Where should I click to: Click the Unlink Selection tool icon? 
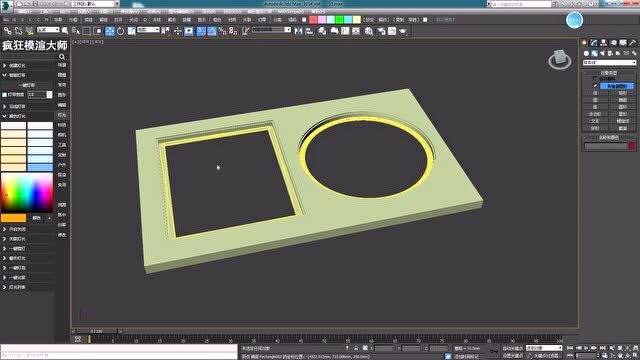[x=18, y=31]
